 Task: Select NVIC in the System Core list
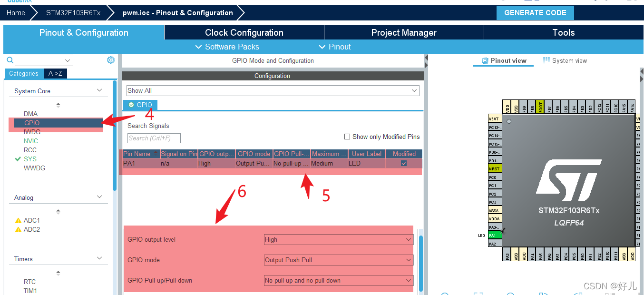point(31,141)
